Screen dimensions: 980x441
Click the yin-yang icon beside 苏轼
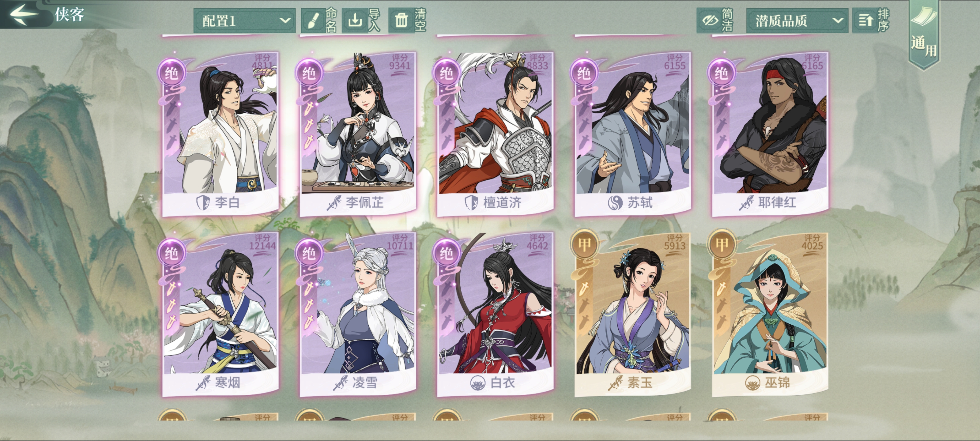[615, 202]
